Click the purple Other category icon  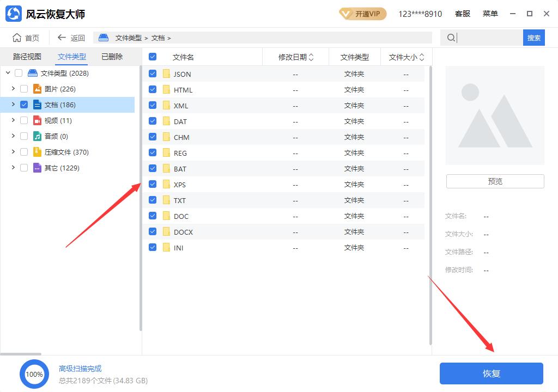pyautogui.click(x=37, y=168)
